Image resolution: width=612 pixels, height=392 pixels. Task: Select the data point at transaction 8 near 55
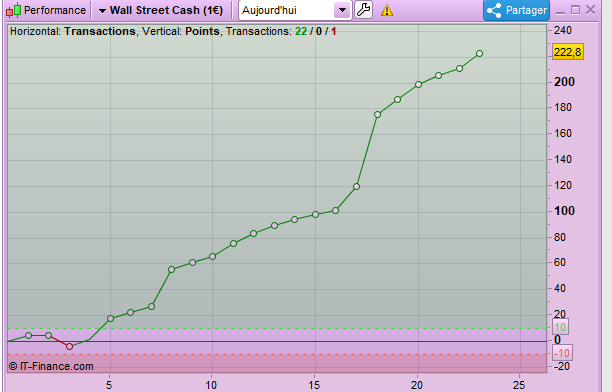click(171, 269)
